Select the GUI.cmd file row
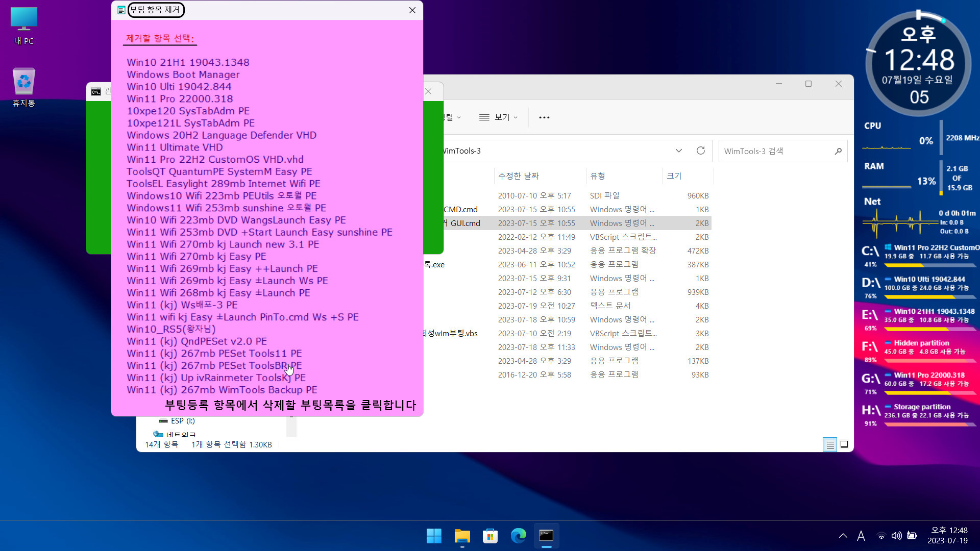This screenshot has width=980, height=551. pyautogui.click(x=567, y=223)
